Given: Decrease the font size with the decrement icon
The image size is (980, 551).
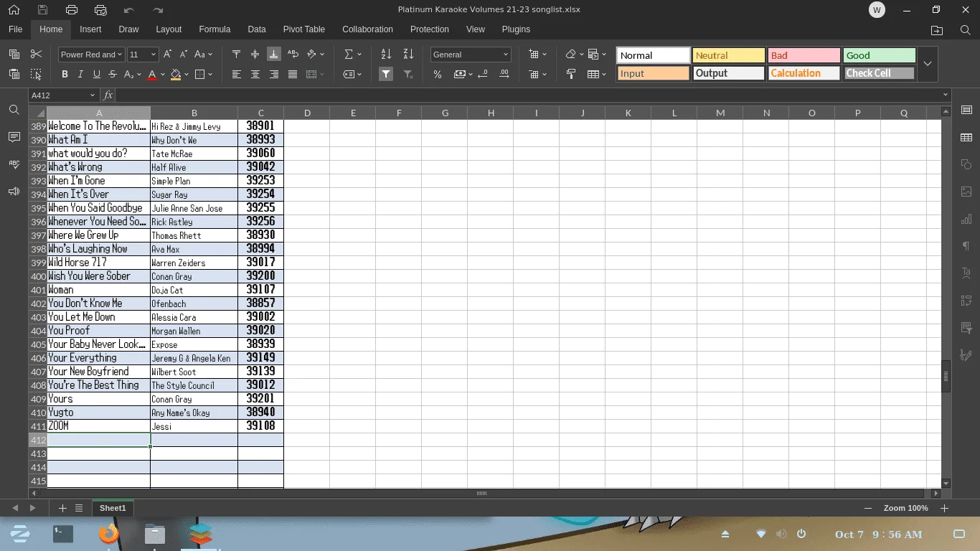Looking at the screenshot, I should [183, 55].
